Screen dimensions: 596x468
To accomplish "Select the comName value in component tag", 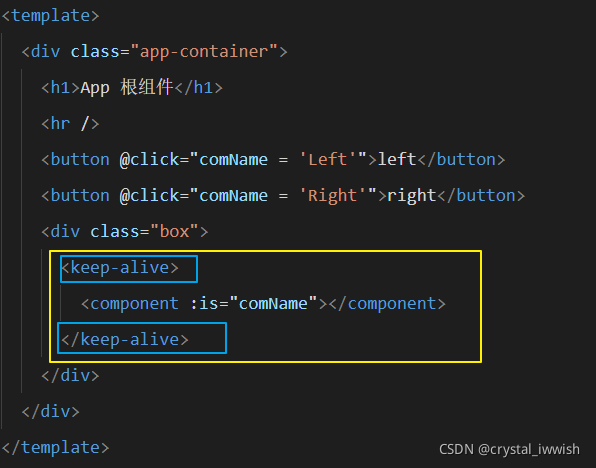I will point(273,303).
